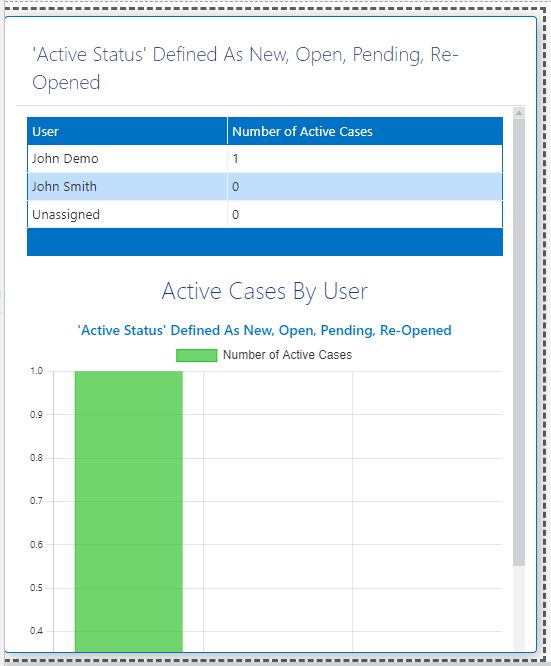Click the scrollbar up arrow
The height and width of the screenshot is (666, 551).
(x=519, y=113)
